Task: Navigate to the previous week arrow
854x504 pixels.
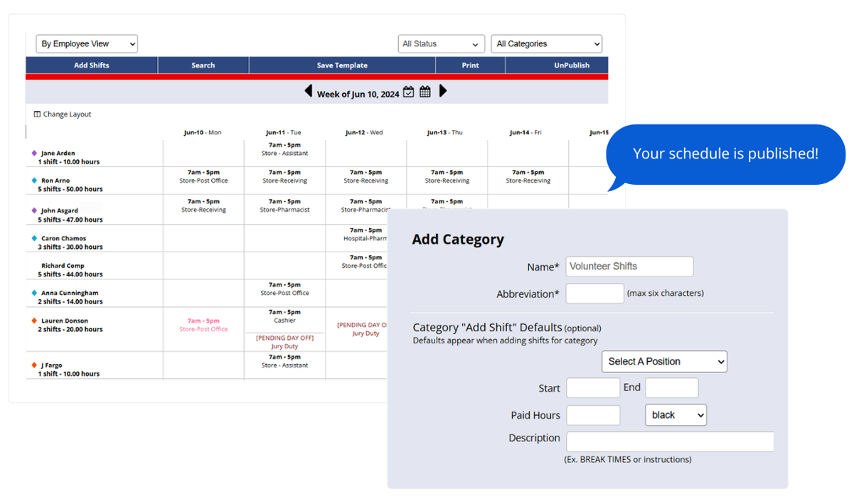Action: [309, 91]
